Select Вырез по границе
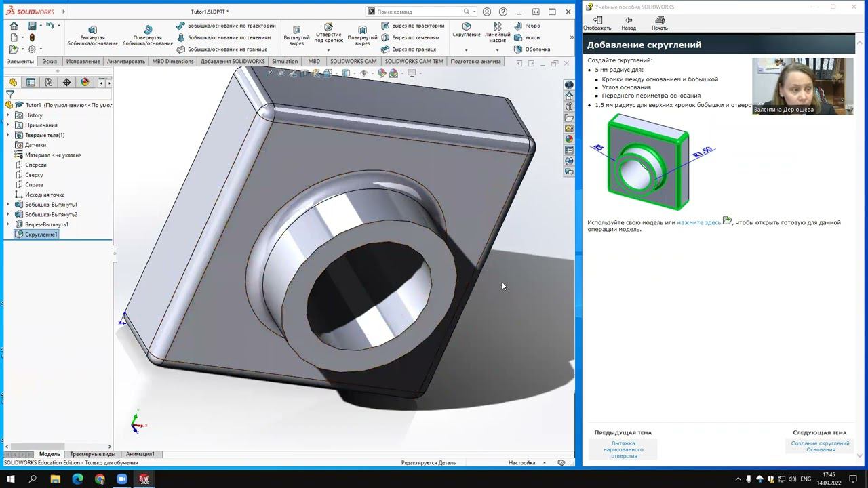The height and width of the screenshot is (488, 868). pos(408,49)
